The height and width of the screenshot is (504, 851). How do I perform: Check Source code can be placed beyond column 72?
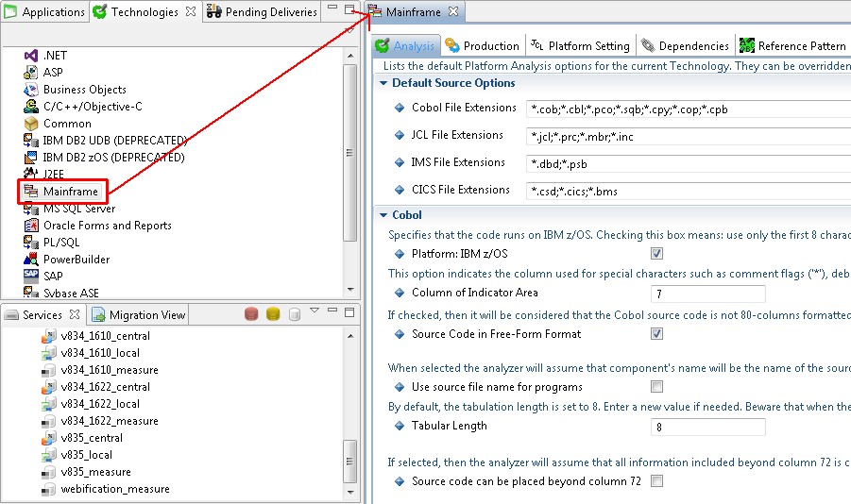click(x=656, y=481)
